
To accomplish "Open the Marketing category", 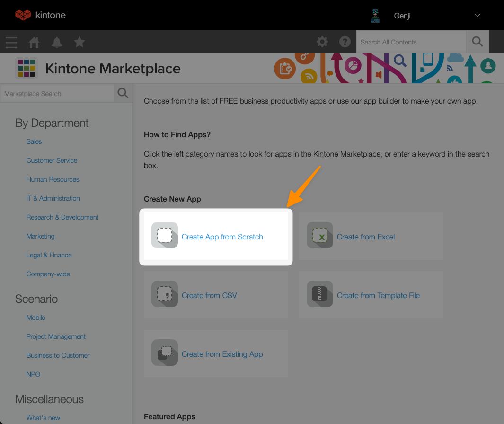I will point(41,236).
